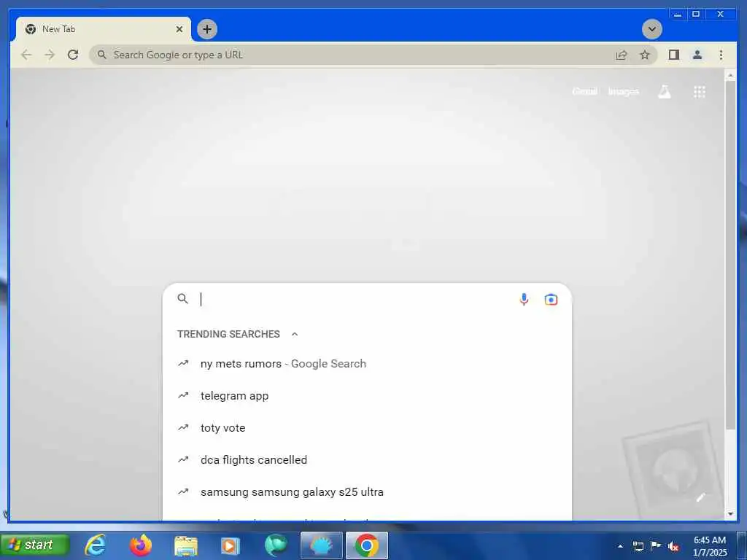Select suggestion dca flights cancelled
The image size is (747, 560).
pyautogui.click(x=367, y=459)
